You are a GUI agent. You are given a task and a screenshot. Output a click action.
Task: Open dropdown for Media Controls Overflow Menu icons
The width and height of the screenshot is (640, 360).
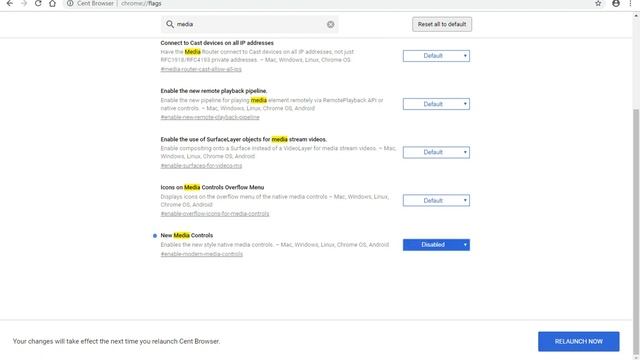[x=436, y=200]
